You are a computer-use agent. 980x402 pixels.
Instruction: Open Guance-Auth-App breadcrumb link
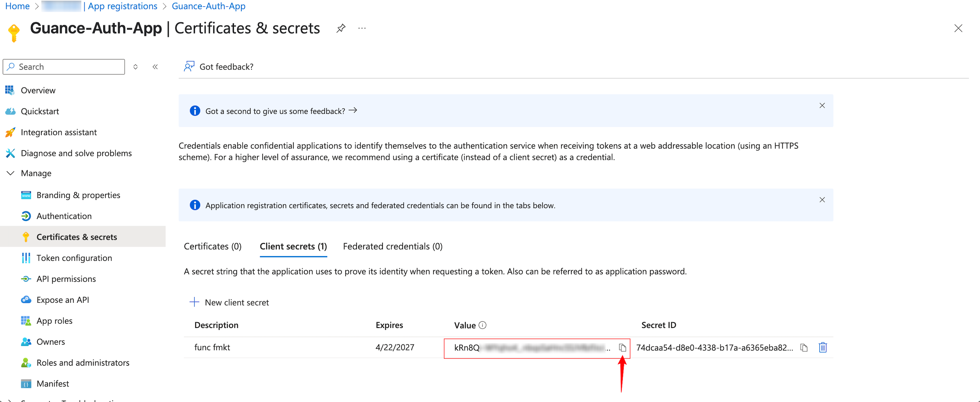[208, 6]
